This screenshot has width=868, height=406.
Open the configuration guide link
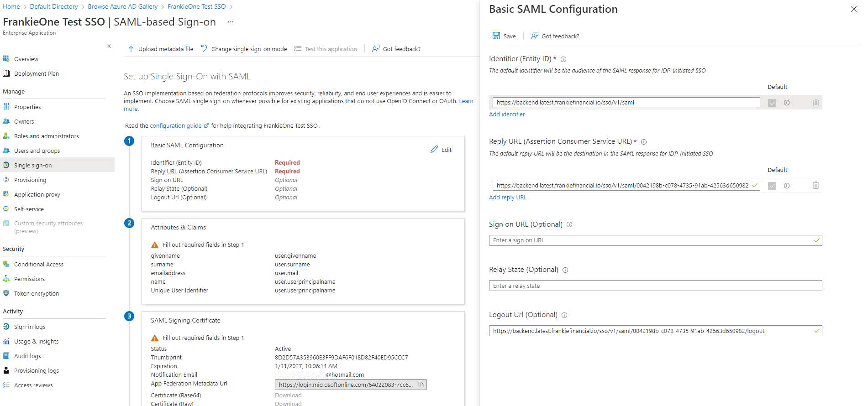(176, 125)
